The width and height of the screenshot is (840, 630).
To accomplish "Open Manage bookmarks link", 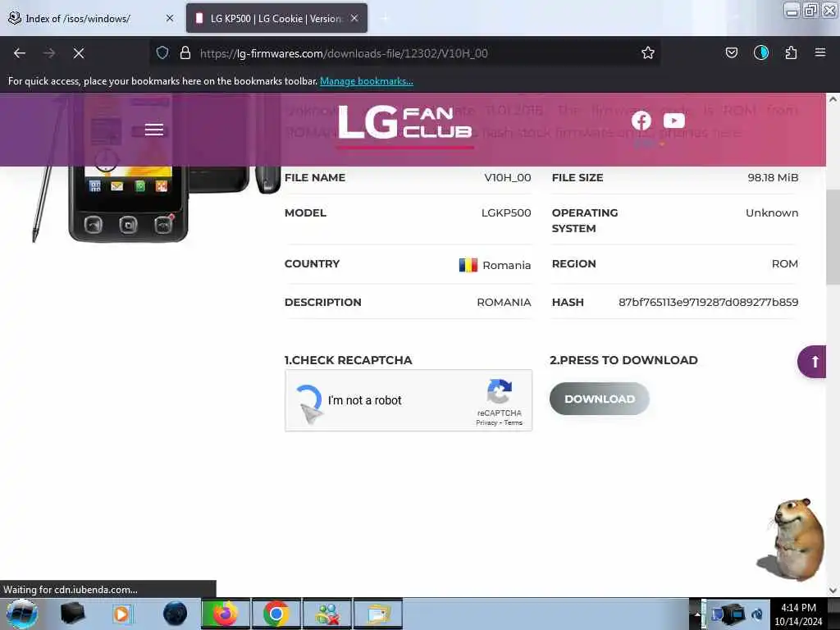I will coord(367,81).
